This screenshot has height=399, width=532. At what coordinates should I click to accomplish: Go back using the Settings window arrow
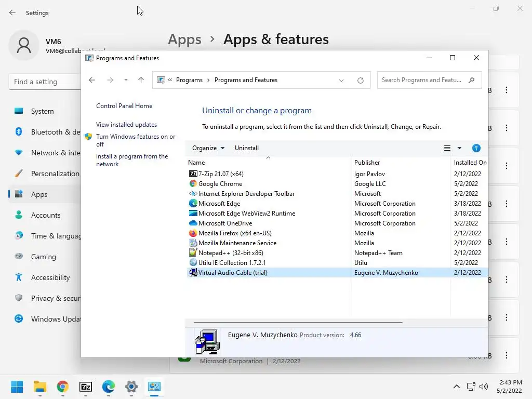(x=12, y=12)
